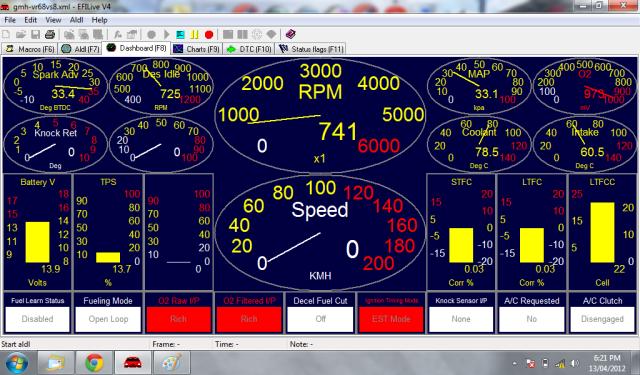Click the greyed diamond toolbar icon

[271, 35]
